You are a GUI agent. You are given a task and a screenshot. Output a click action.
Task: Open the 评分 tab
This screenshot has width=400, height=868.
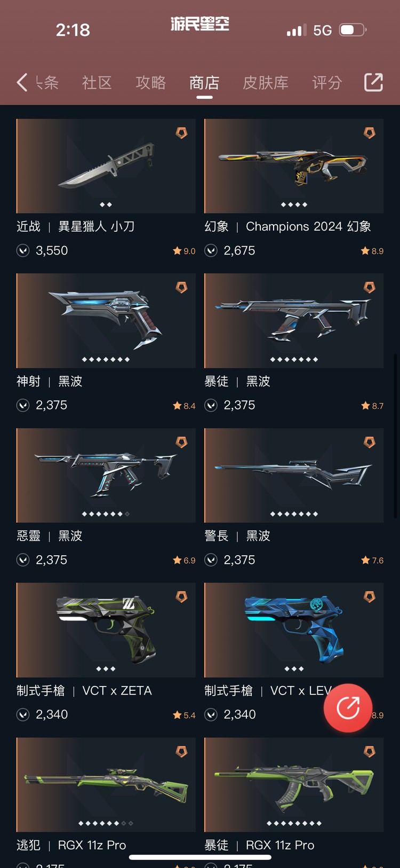pyautogui.click(x=327, y=83)
